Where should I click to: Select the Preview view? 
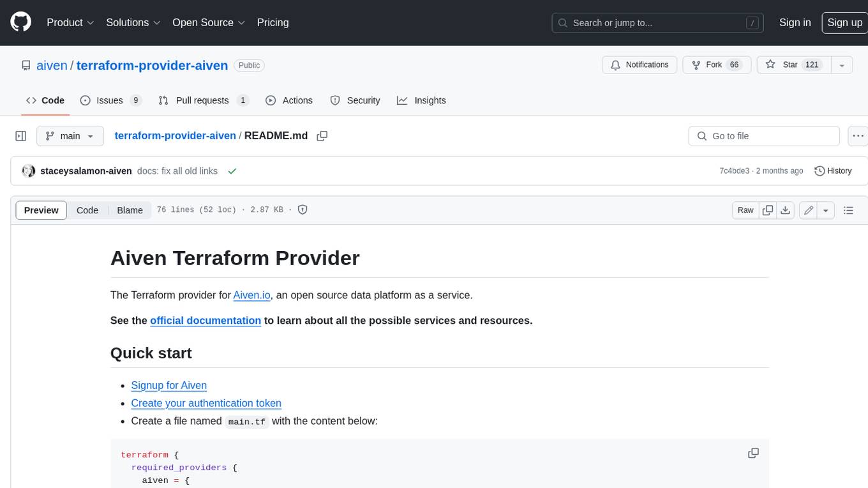tap(41, 210)
